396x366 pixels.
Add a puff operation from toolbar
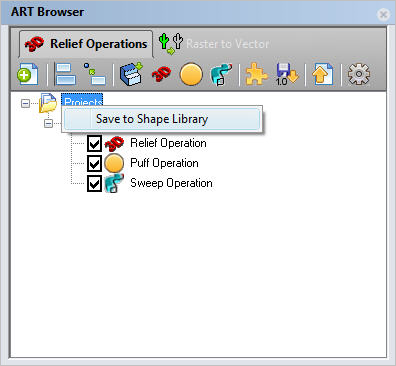[x=191, y=74]
